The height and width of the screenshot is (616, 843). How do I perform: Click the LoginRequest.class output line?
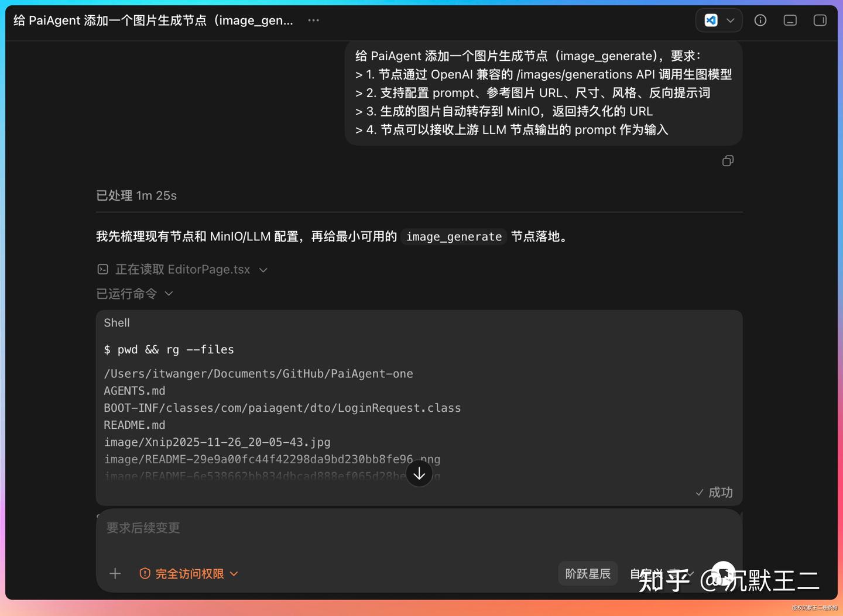pos(283,408)
